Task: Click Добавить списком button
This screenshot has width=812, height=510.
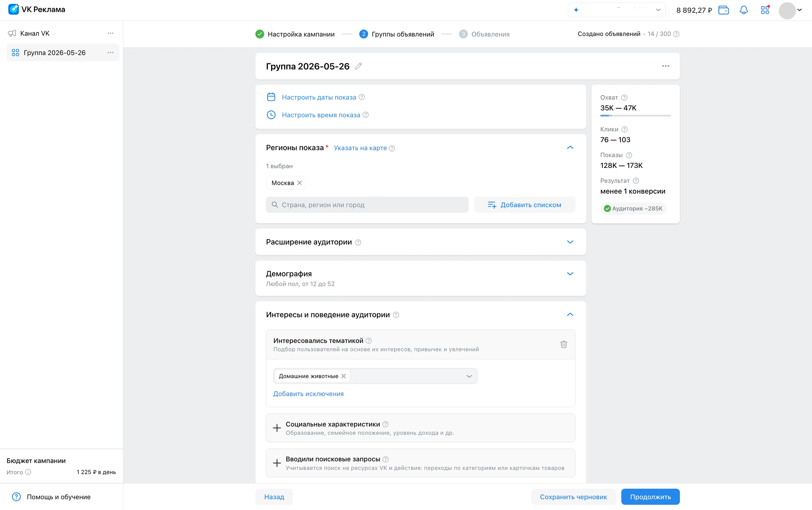Action: pos(525,205)
